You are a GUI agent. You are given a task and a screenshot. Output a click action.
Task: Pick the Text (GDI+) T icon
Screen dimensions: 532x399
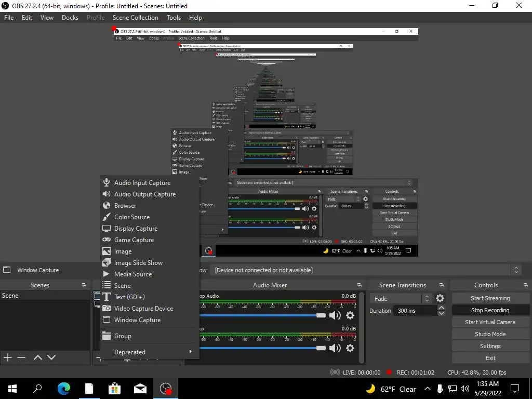107,297
